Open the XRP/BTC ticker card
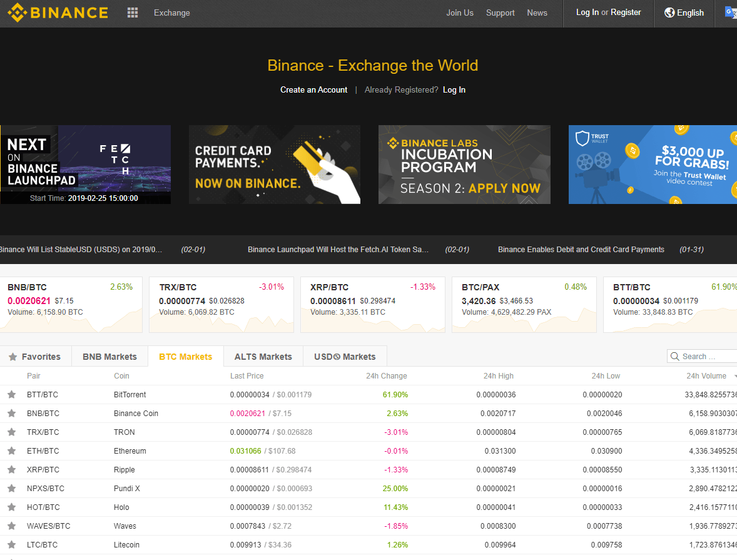The image size is (737, 560). click(x=373, y=305)
